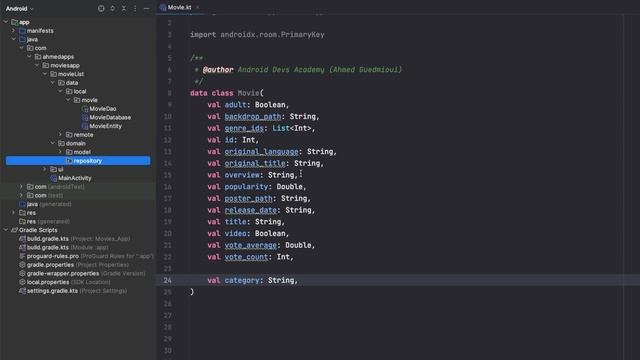
Task: Click the proguard-rules.pro file icon
Action: pyautogui.click(x=22, y=256)
